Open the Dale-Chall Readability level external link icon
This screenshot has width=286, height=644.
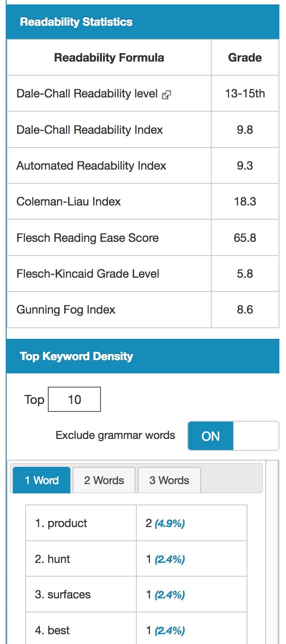coord(166,94)
